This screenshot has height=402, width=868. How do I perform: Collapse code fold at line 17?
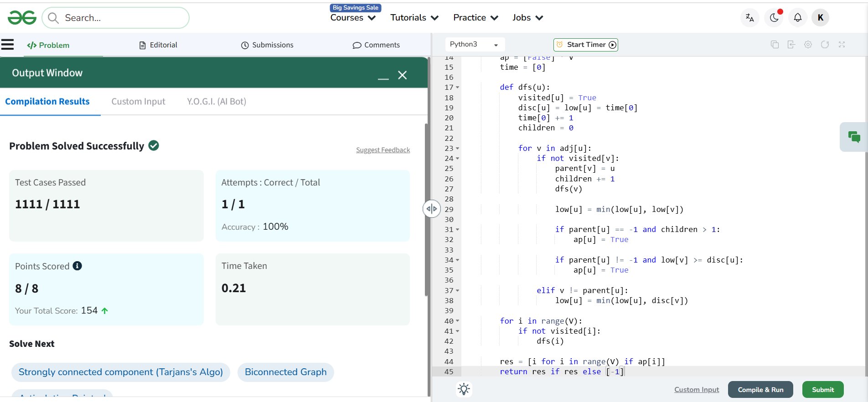457,88
